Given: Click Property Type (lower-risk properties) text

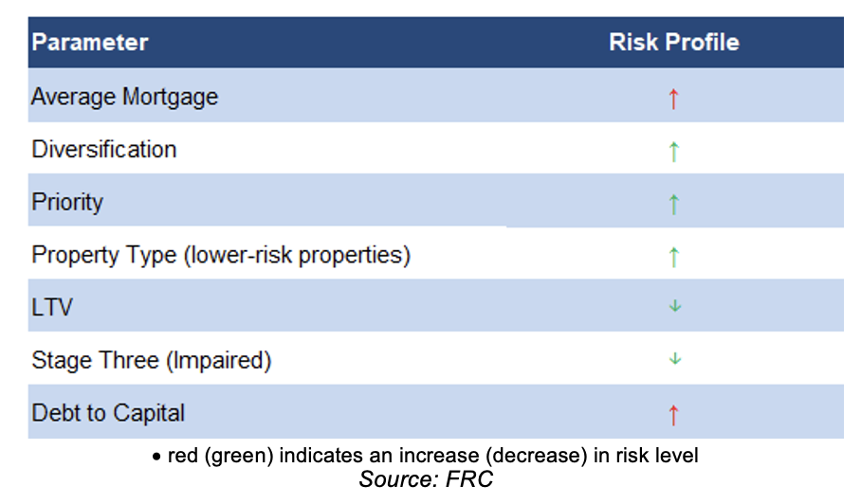Looking at the screenshot, I should coord(221,255).
